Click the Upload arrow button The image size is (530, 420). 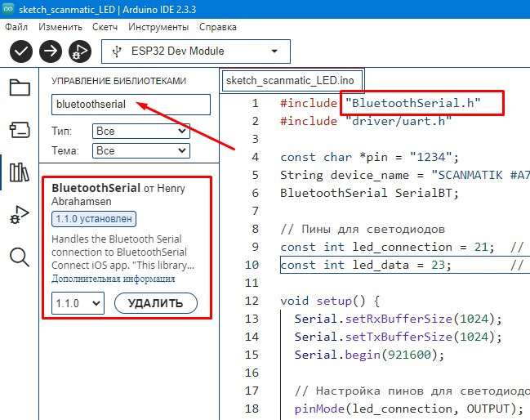[51, 51]
